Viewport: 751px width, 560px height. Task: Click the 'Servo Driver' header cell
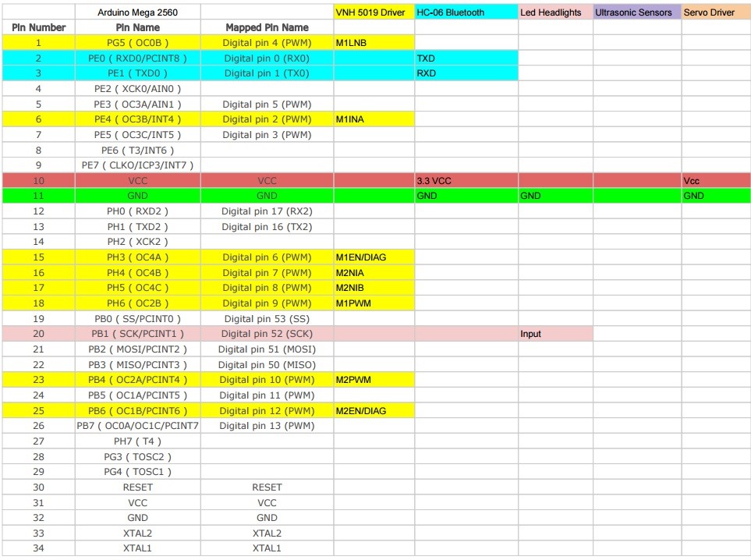(716, 12)
